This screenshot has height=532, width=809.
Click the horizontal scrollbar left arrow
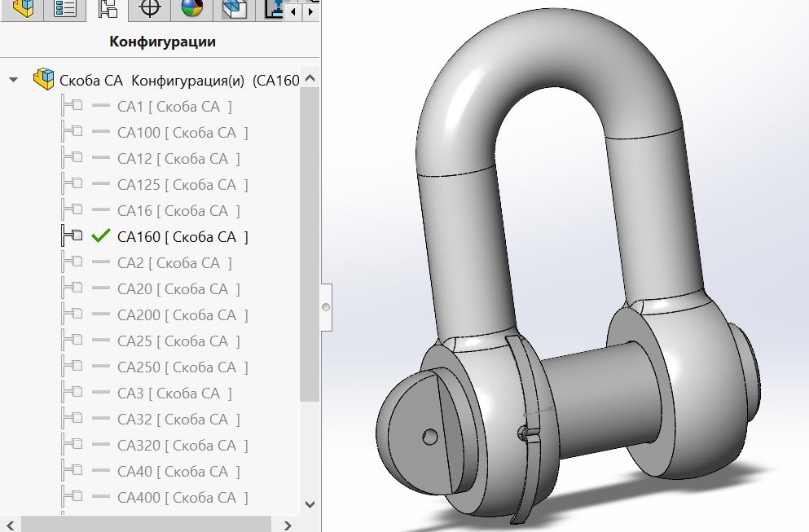(x=10, y=525)
